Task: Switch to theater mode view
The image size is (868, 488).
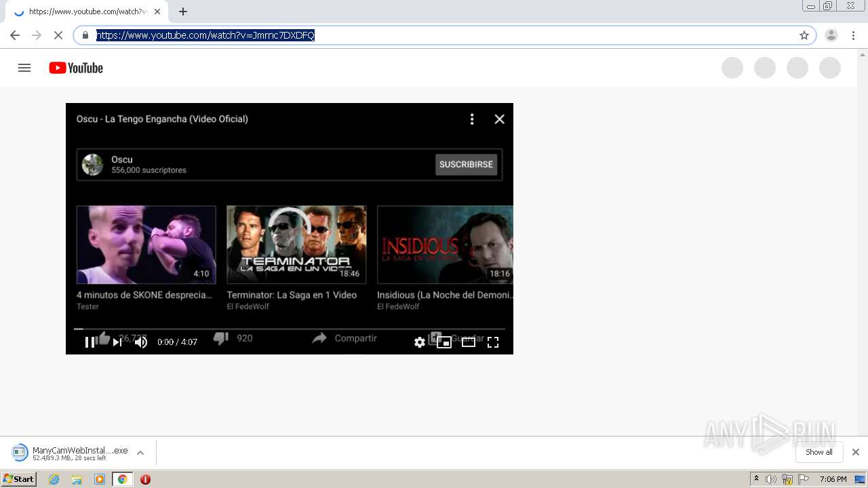Action: click(469, 342)
